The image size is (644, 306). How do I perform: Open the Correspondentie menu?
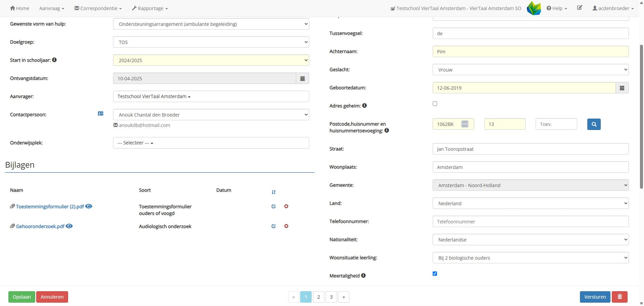(x=98, y=8)
